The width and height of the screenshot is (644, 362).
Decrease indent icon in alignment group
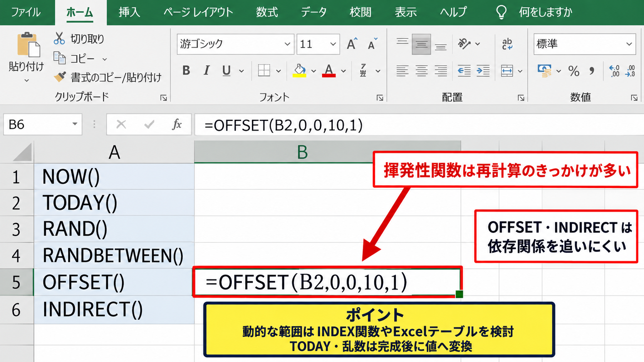click(464, 71)
